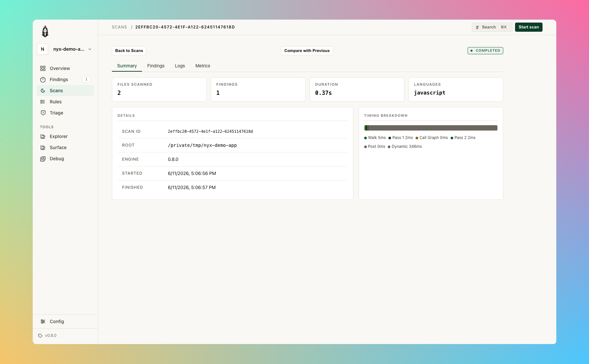This screenshot has width=589, height=364.
Task: Click the N workspace avatar
Action: coord(43,49)
